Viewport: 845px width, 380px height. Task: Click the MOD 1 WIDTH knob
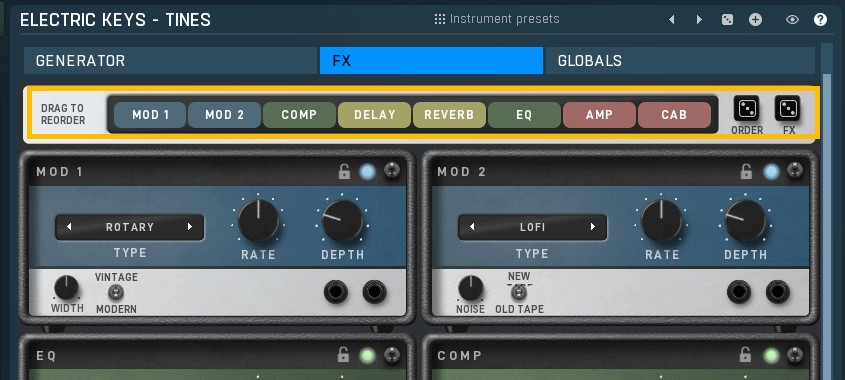click(66, 288)
